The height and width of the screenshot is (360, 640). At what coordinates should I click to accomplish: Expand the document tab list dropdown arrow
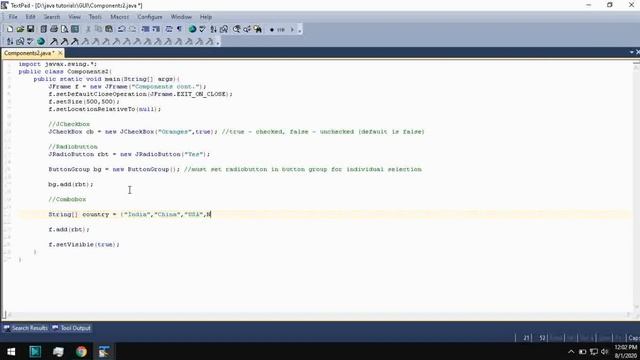click(x=631, y=52)
